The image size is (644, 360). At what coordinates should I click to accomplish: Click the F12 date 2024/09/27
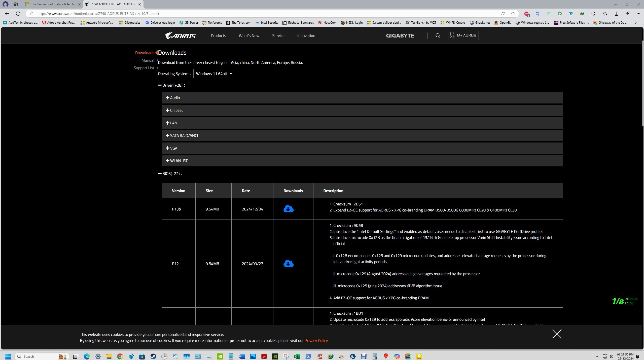[252, 264]
